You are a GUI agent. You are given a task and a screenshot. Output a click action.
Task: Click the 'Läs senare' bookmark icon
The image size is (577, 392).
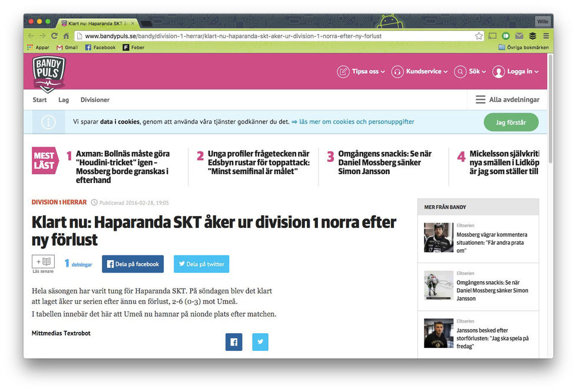click(44, 262)
